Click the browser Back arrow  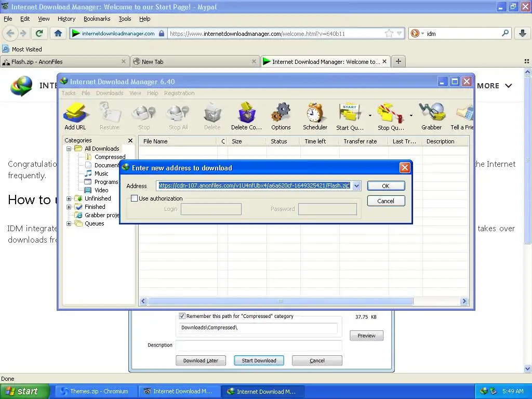click(x=10, y=33)
